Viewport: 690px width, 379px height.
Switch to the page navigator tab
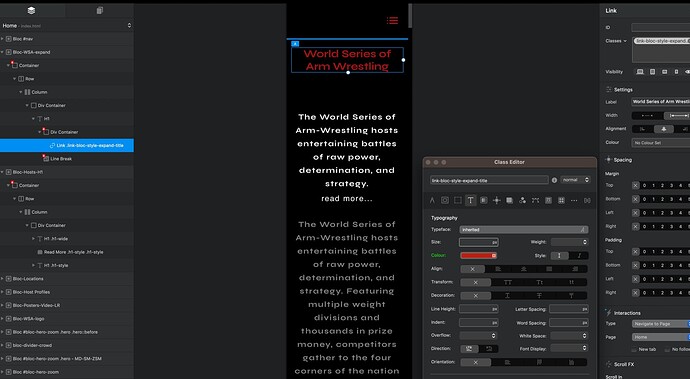[100, 11]
